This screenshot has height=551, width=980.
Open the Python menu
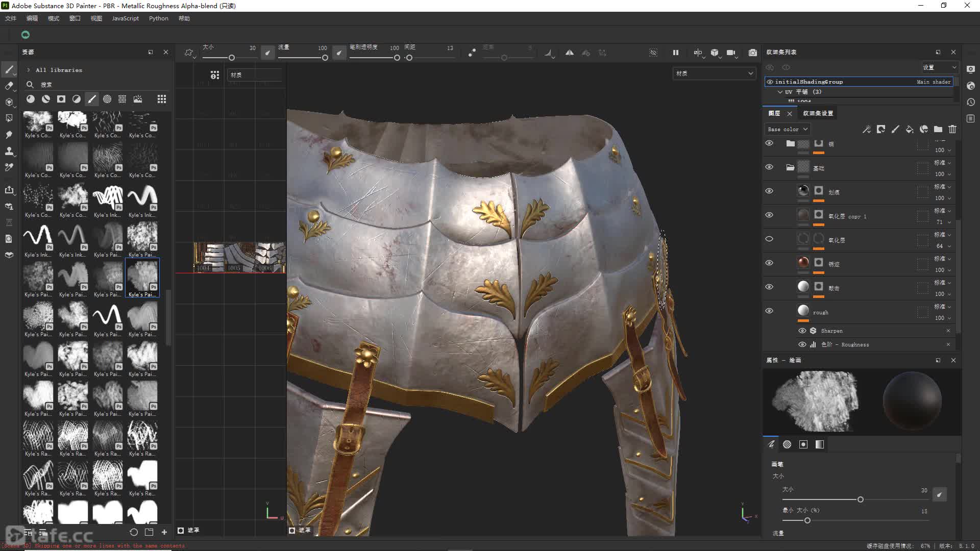pos(159,18)
